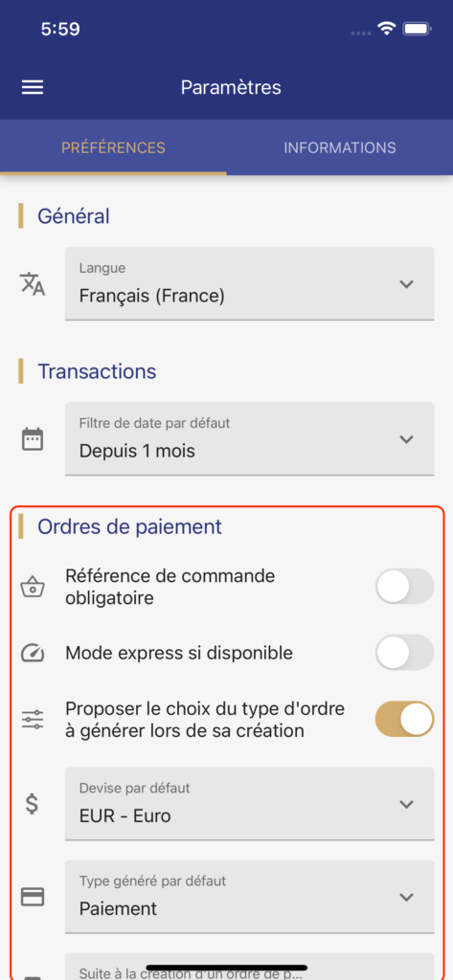The width and height of the screenshot is (453, 980).
Task: Enable Référence de commande obligatoire switch
Action: click(x=404, y=587)
